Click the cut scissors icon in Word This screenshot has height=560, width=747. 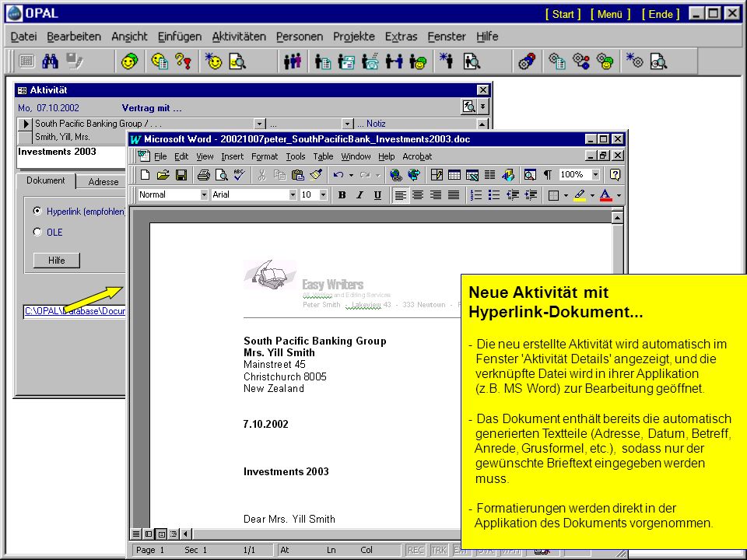point(261,175)
